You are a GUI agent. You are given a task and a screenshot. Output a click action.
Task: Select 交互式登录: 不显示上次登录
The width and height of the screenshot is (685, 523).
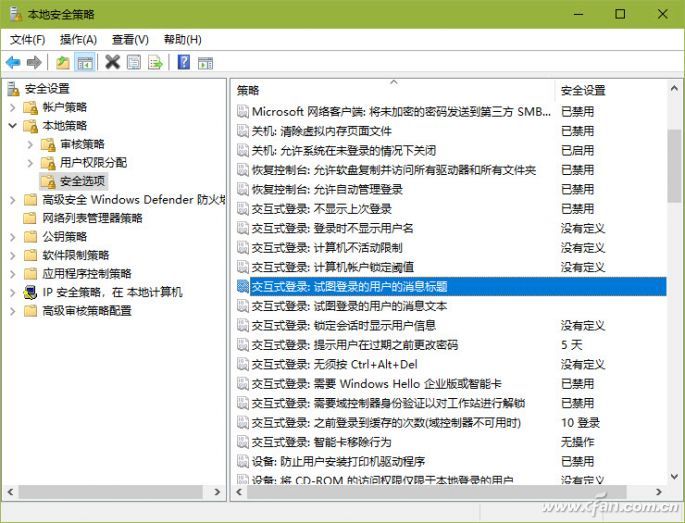click(450, 209)
